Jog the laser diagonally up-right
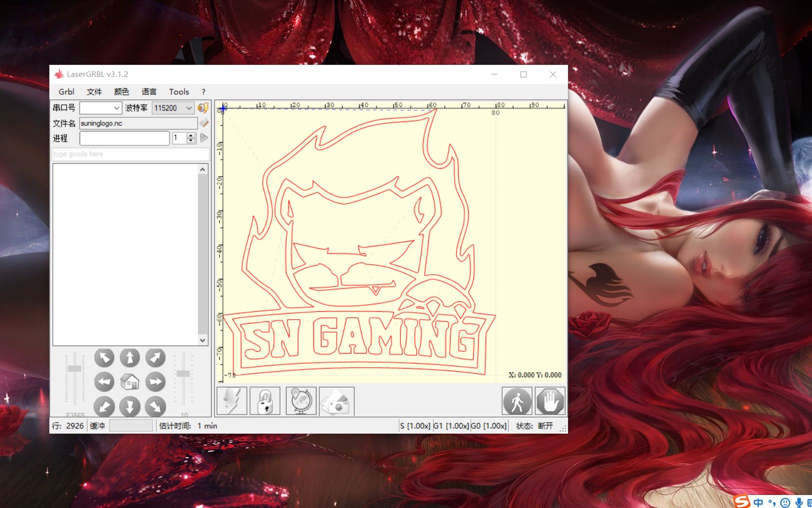Screen dimensions: 812x508 (x=155, y=358)
